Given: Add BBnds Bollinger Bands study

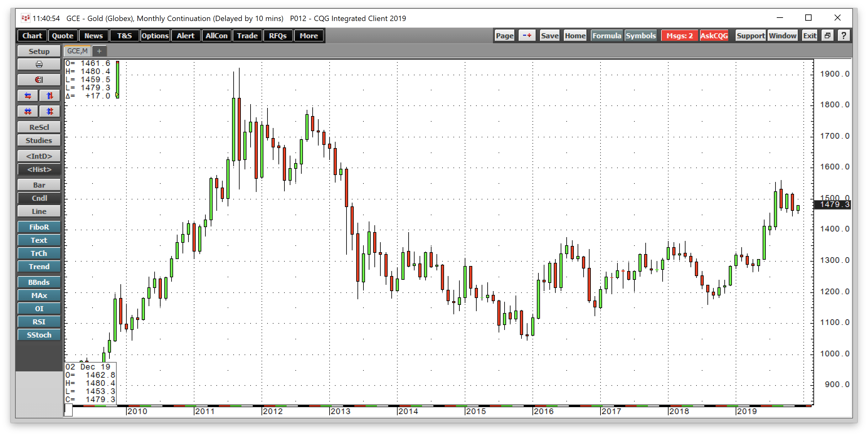Looking at the screenshot, I should pyautogui.click(x=39, y=282).
